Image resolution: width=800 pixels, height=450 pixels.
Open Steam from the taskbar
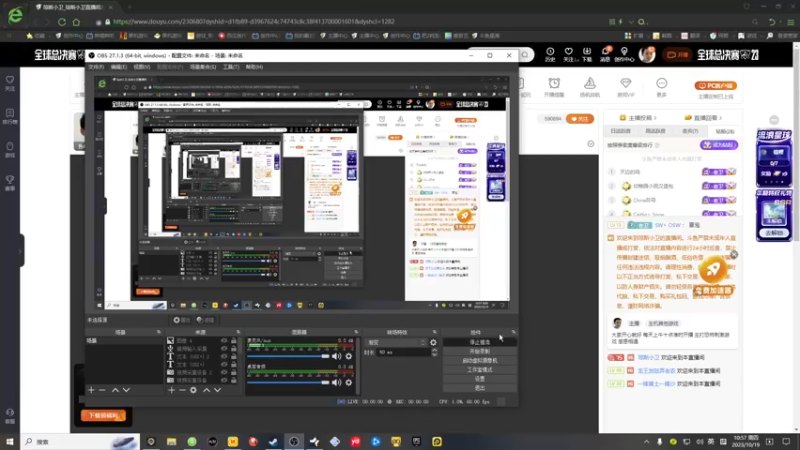click(273, 442)
